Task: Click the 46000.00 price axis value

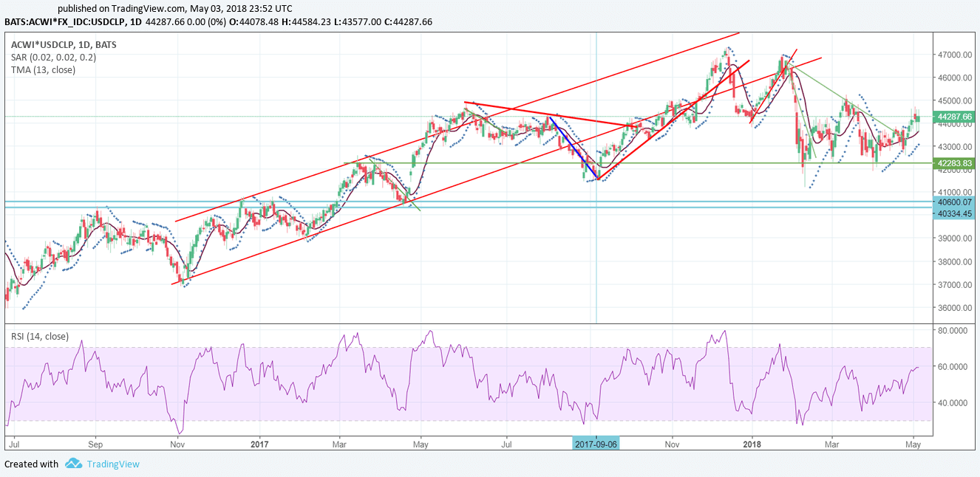Action: tap(954, 78)
